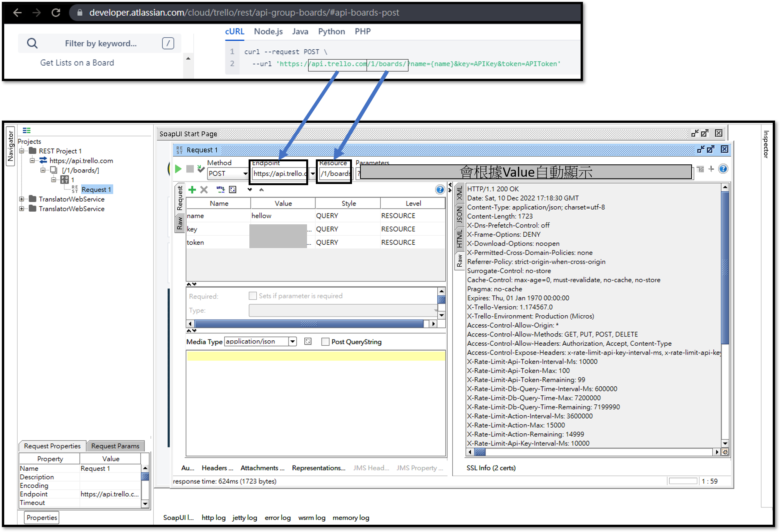Move parameter down with down chevron
The height and width of the screenshot is (532, 780).
coord(250,190)
